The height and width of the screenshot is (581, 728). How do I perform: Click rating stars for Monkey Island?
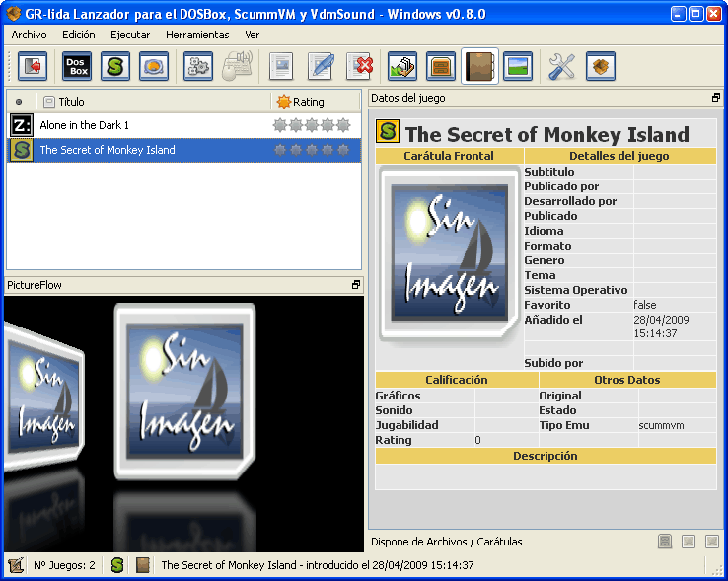click(312, 150)
